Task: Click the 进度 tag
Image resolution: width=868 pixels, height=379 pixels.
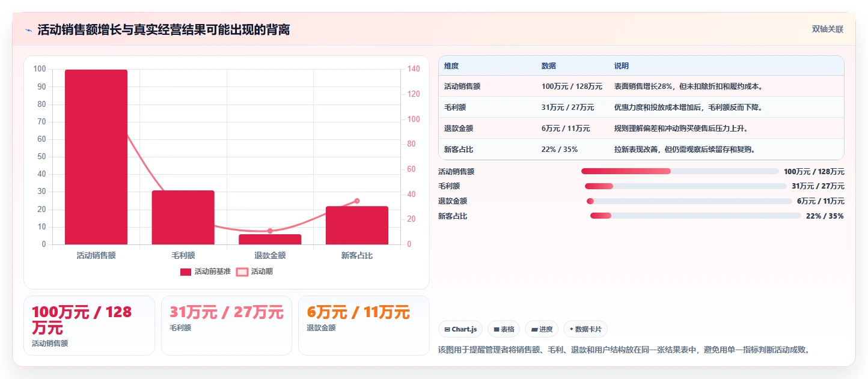Action: [x=542, y=329]
